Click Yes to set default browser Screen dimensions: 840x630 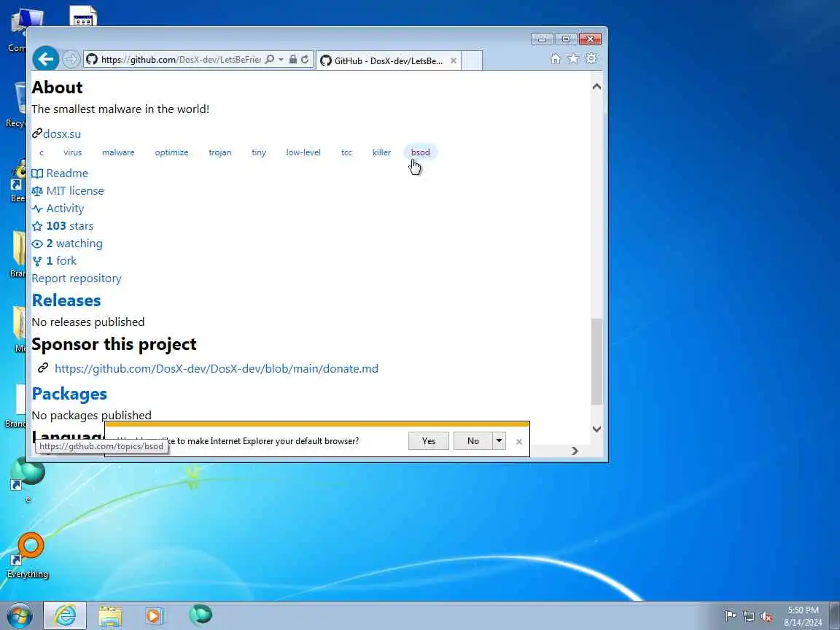click(429, 441)
